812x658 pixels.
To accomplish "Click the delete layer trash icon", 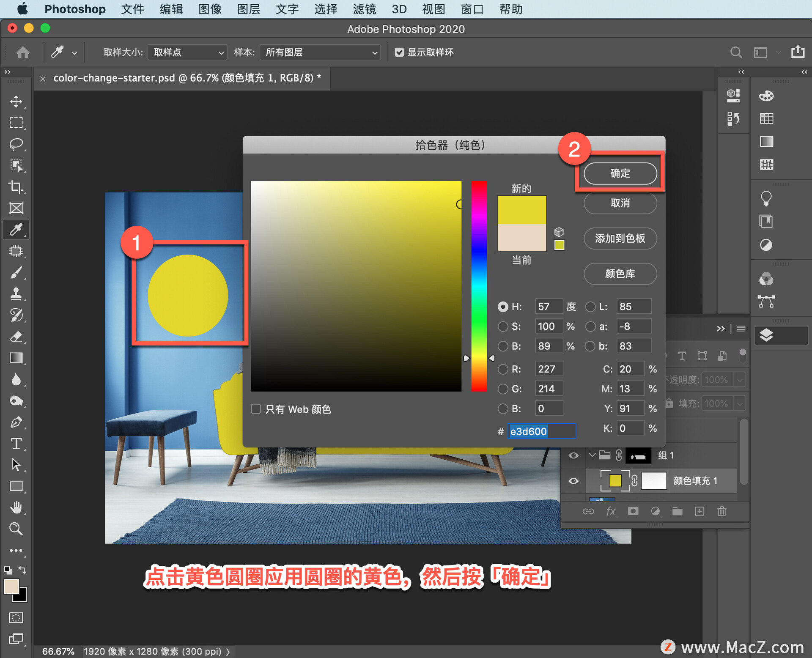I will click(722, 511).
